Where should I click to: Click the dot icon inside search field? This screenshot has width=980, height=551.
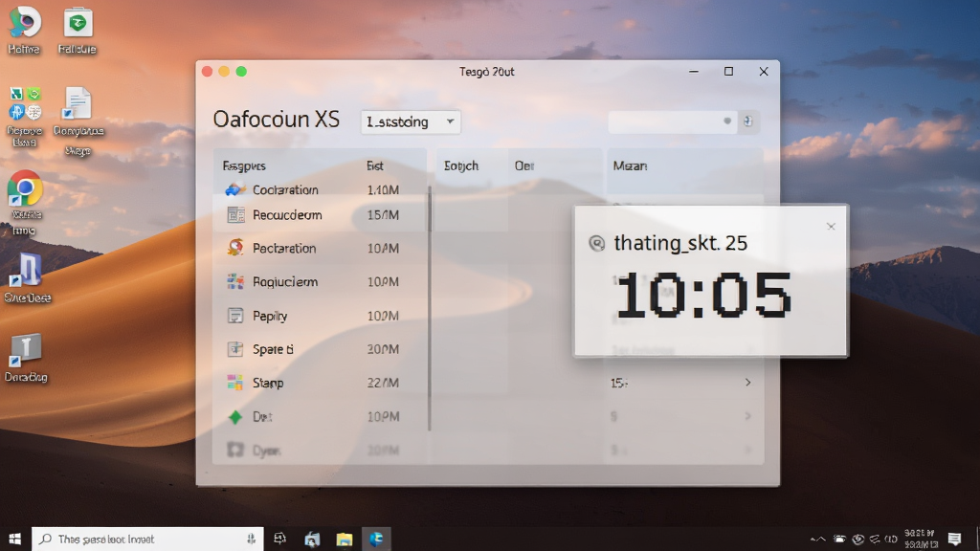coord(727,121)
